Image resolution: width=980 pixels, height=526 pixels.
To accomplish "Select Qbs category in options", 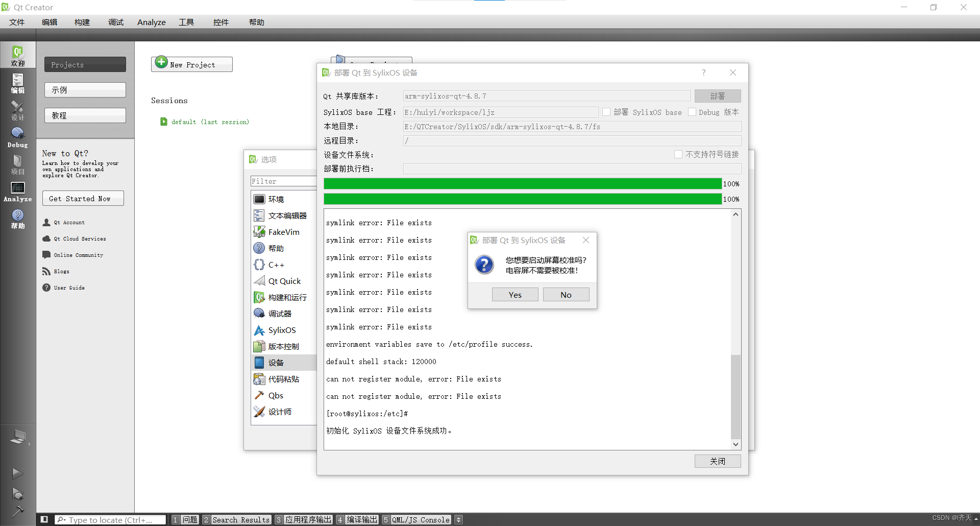I will point(284,395).
